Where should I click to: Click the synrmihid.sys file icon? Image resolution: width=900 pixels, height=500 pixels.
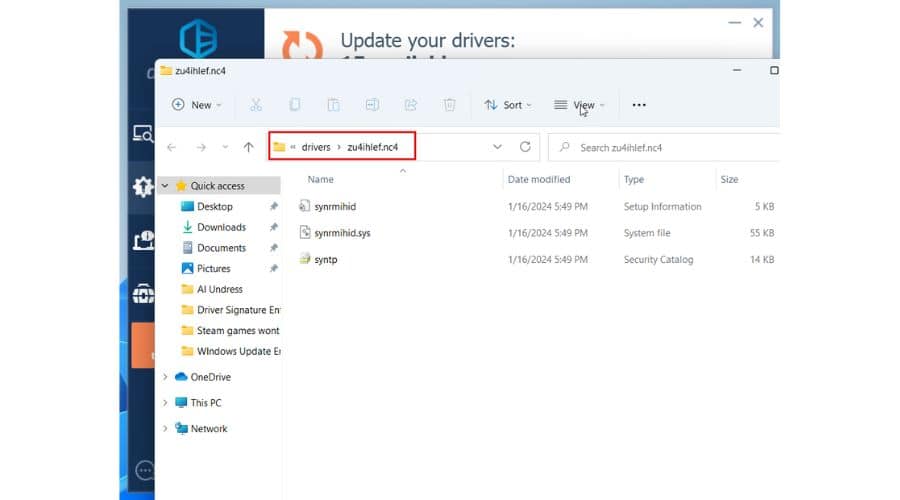coord(305,232)
